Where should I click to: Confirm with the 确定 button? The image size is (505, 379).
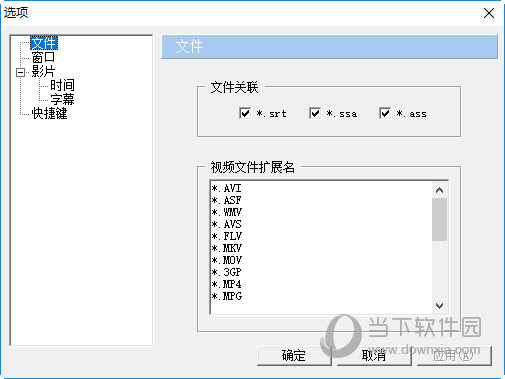[x=294, y=356]
